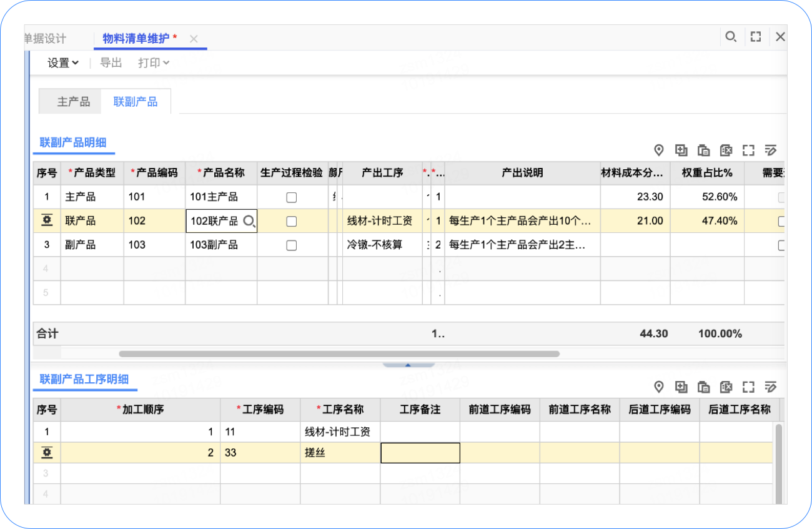
Task: Click the active 工序备注 cell in 搓丝 row
Action: pos(420,453)
